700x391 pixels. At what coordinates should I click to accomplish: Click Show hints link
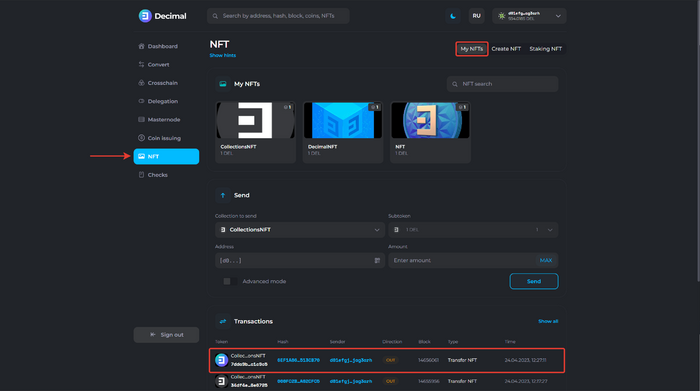click(x=223, y=55)
